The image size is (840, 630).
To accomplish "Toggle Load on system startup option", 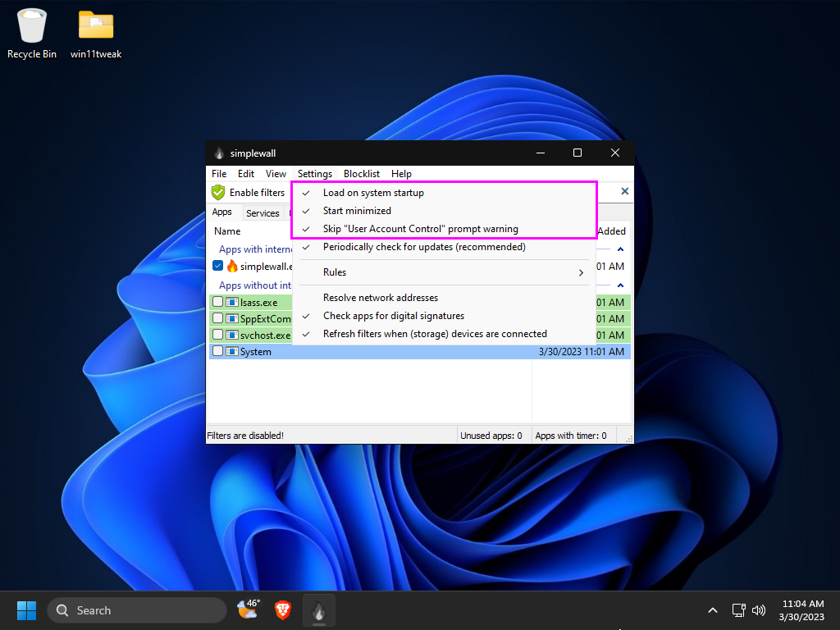I will [444, 193].
